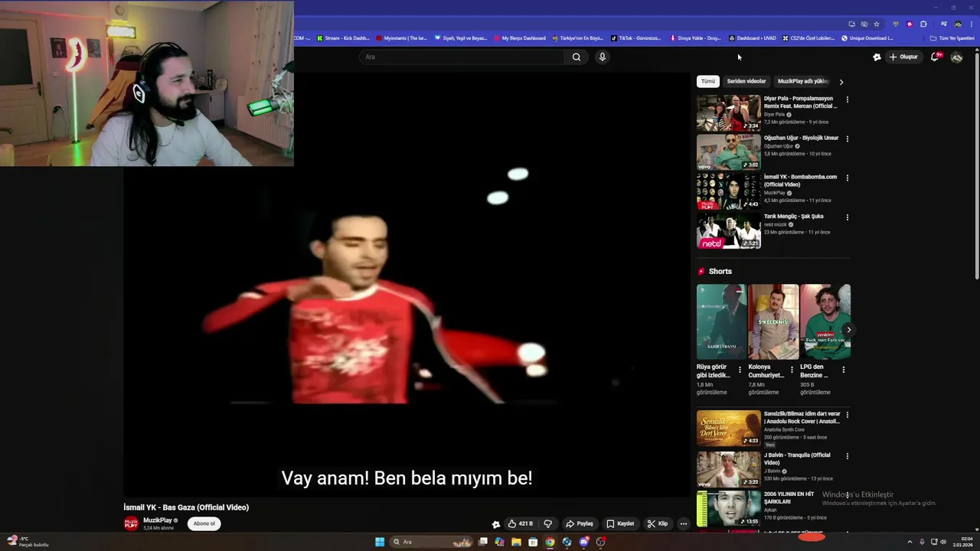Open Diyar Pala Pompalamasyon video thumbnail

[728, 113]
